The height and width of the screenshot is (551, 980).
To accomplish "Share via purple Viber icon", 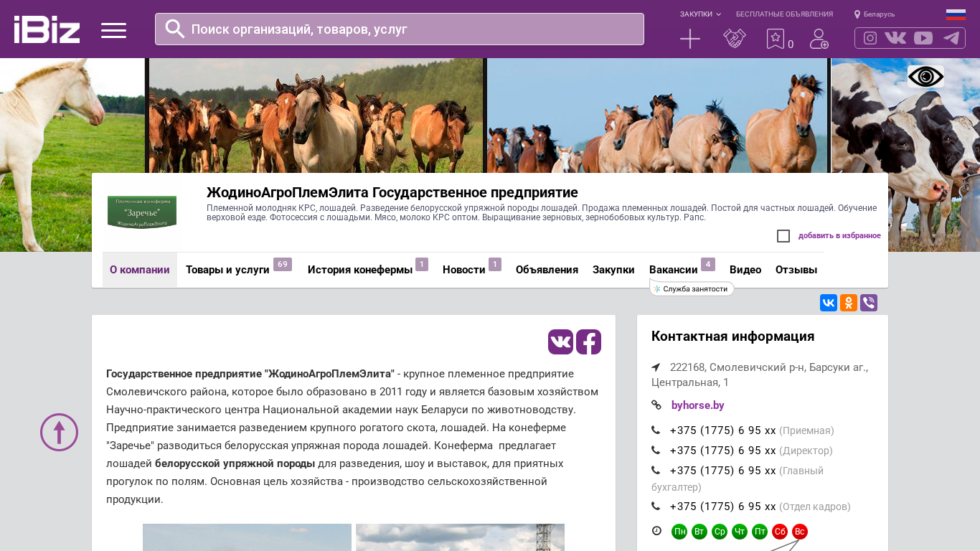I will pos(869,303).
